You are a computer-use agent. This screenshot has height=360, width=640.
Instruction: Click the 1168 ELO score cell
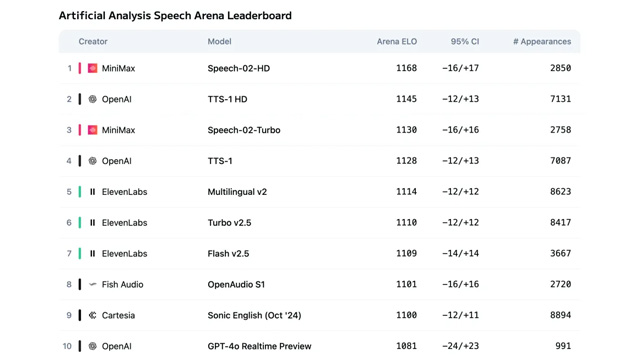click(407, 68)
